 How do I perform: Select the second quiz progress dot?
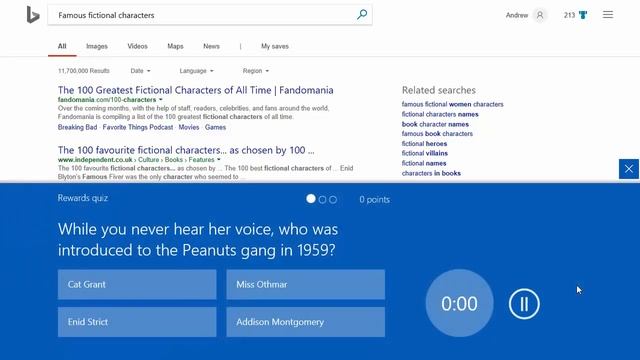(x=322, y=200)
